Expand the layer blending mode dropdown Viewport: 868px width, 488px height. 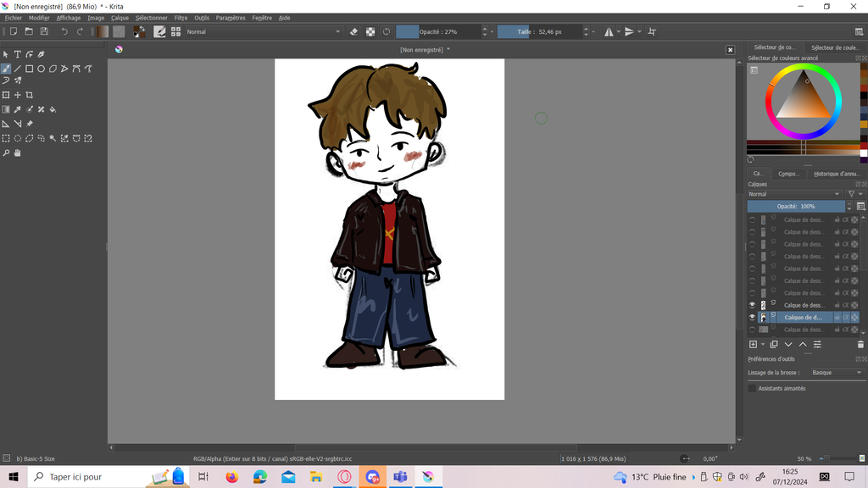(795, 194)
